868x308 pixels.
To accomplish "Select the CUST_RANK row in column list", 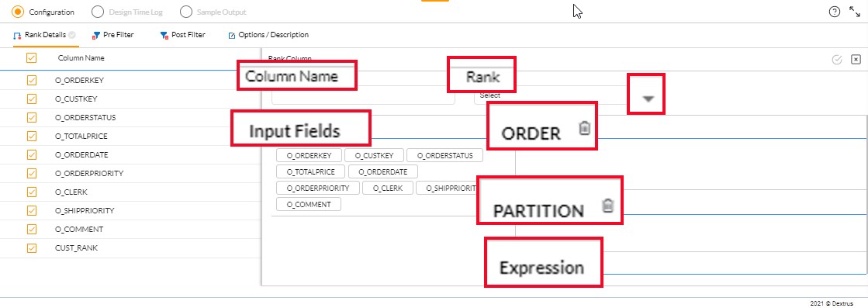I will tap(130, 248).
